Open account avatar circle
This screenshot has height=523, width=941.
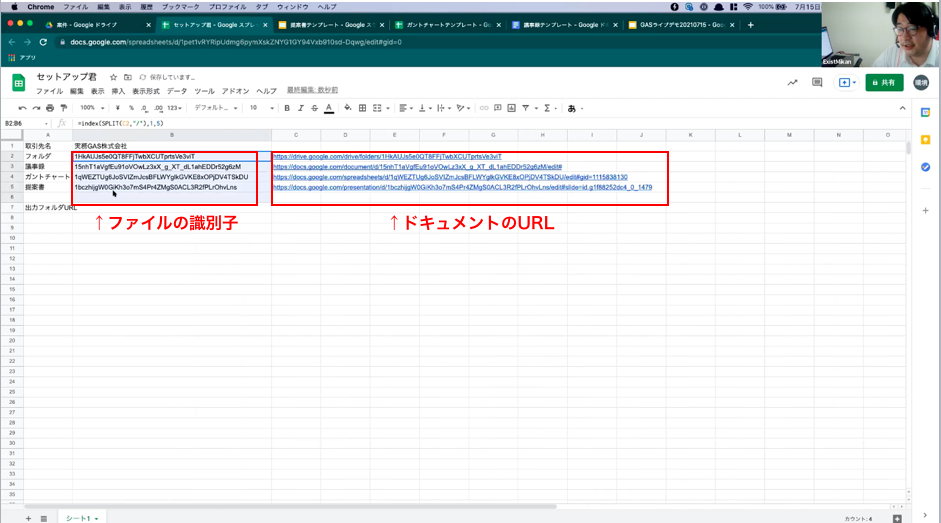pyautogui.click(x=921, y=83)
